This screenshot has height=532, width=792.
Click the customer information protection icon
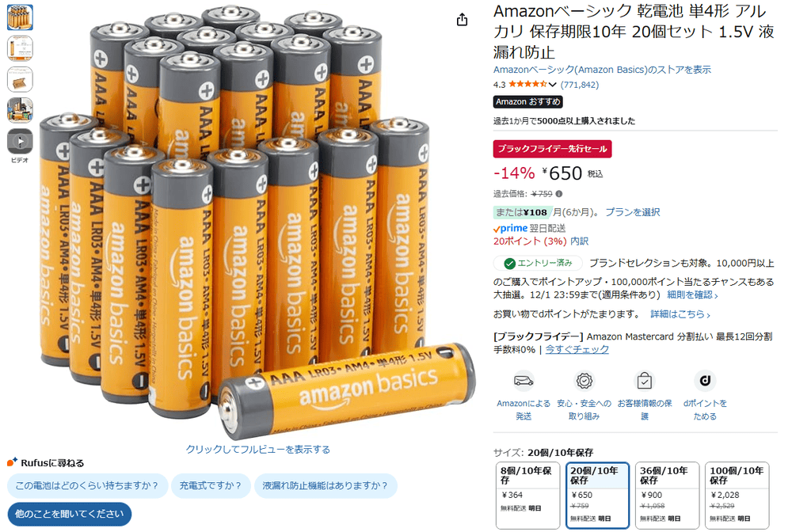coord(644,381)
